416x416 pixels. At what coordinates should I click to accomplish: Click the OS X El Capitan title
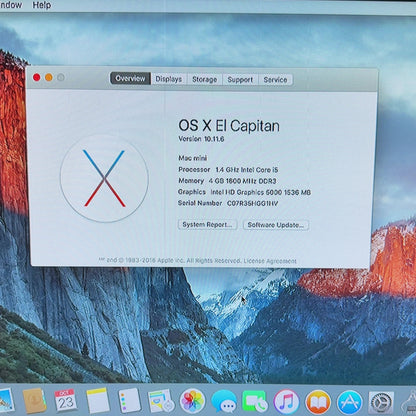click(x=229, y=126)
